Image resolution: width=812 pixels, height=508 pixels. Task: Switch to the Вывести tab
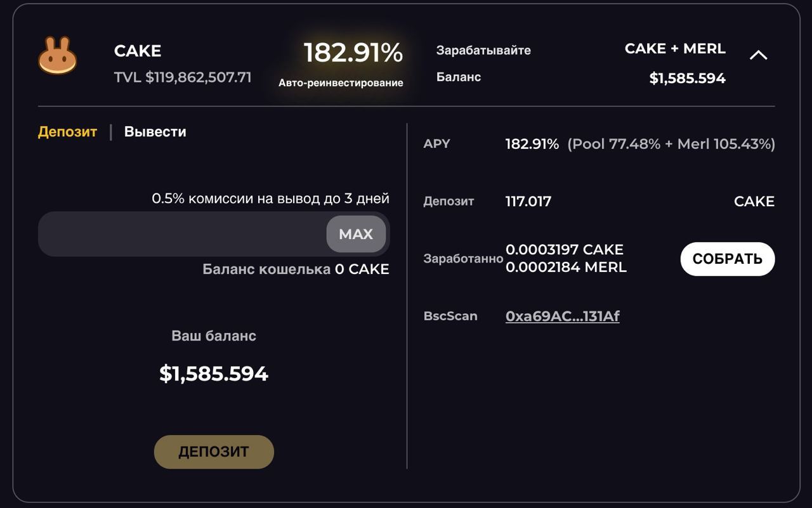(x=155, y=132)
